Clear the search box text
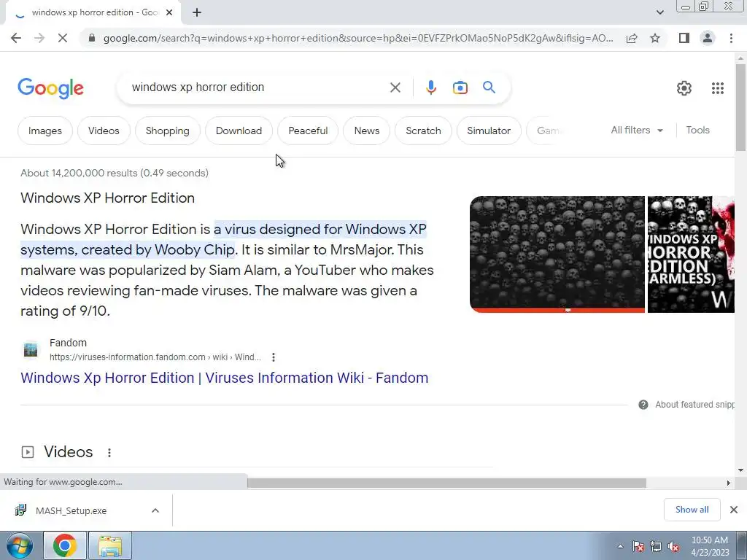 click(x=395, y=87)
